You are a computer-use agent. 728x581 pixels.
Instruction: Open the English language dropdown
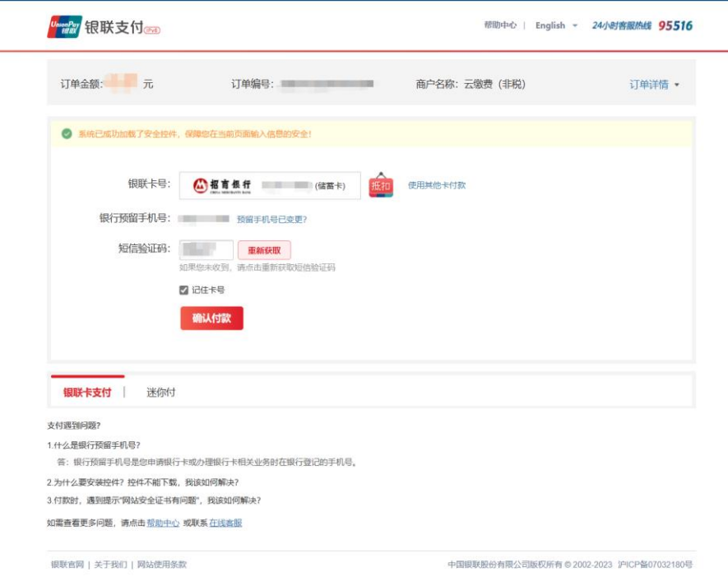point(556,26)
